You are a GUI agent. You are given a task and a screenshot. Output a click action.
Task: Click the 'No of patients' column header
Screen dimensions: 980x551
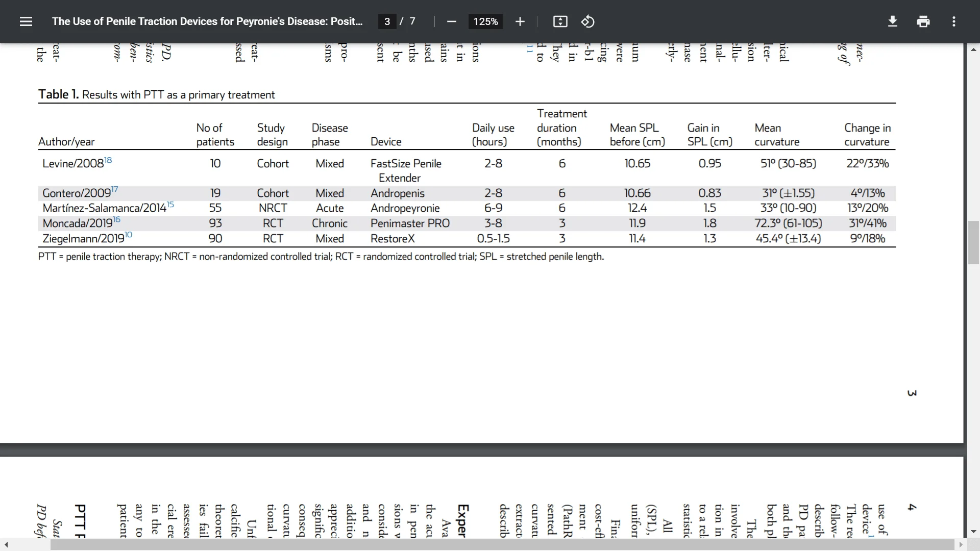tap(215, 135)
